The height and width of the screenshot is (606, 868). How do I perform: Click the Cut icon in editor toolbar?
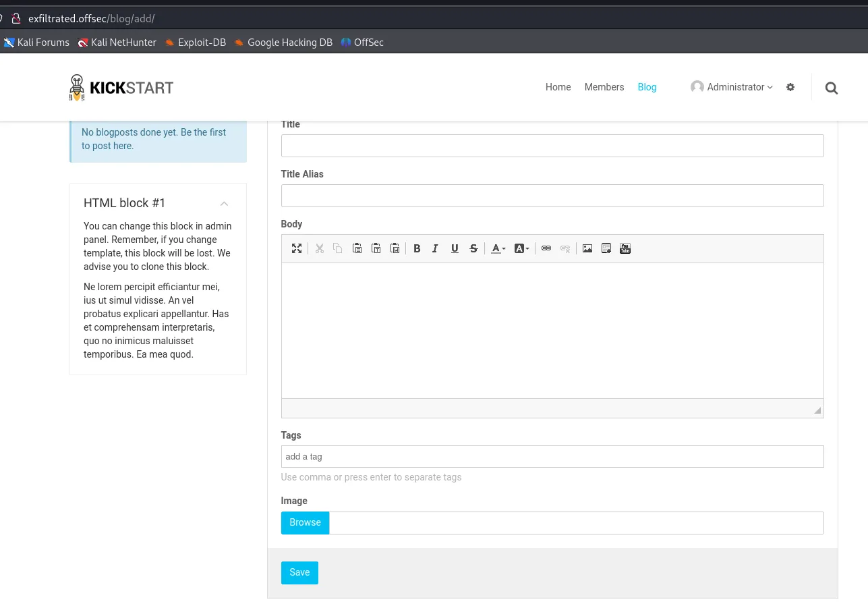(x=320, y=248)
